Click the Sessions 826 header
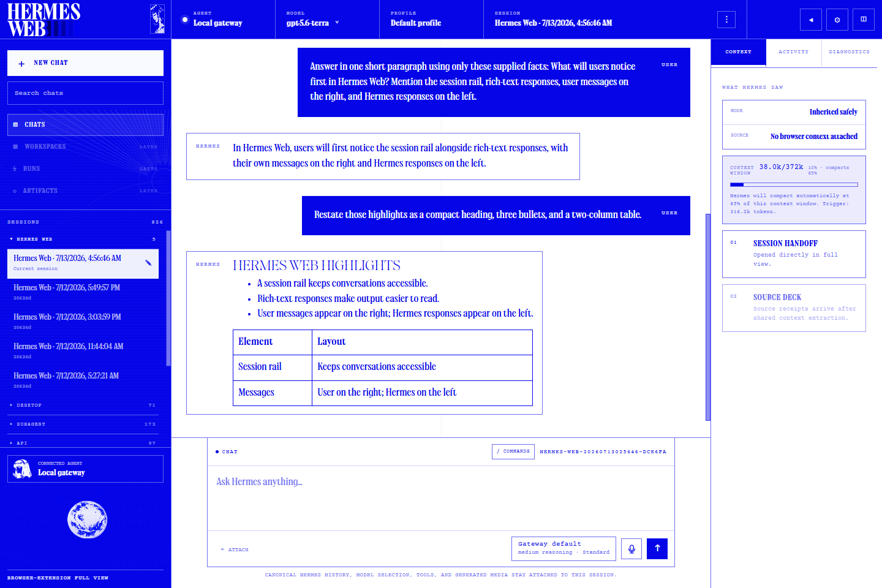882x588 pixels. point(85,222)
